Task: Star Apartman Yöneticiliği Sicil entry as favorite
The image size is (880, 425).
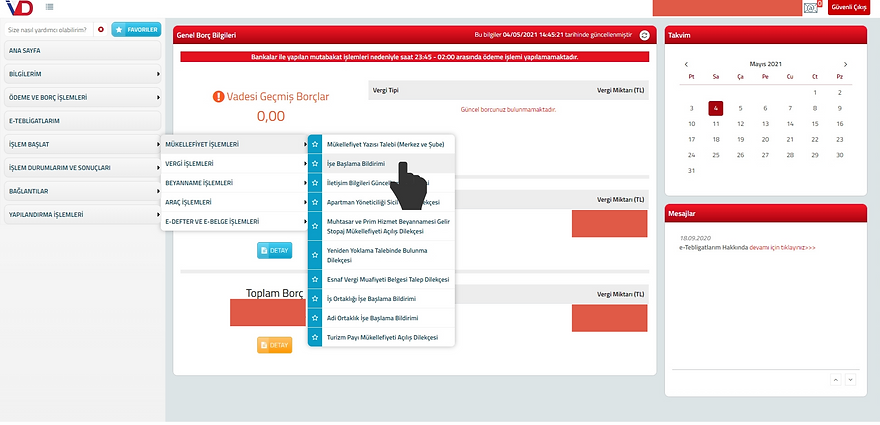Action: tap(315, 202)
